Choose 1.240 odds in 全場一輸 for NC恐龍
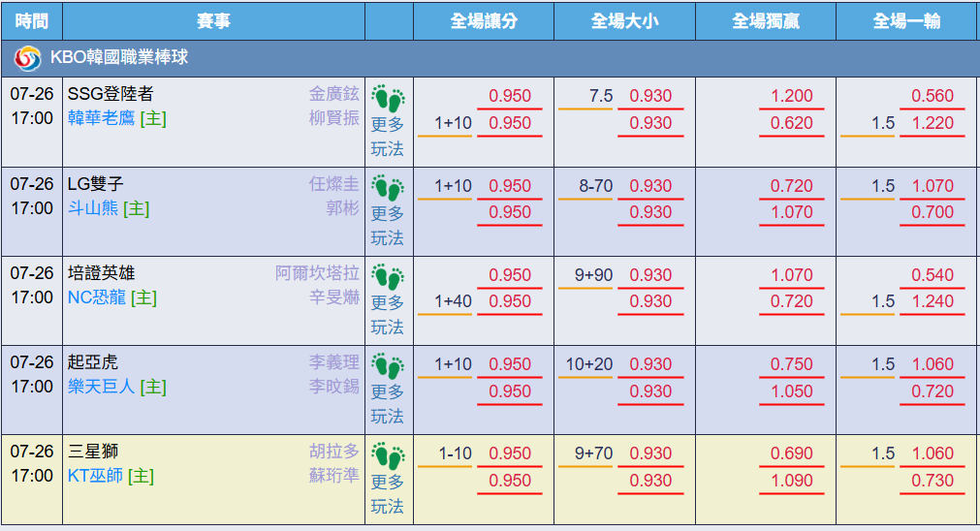The height and width of the screenshot is (531, 980). 933,301
